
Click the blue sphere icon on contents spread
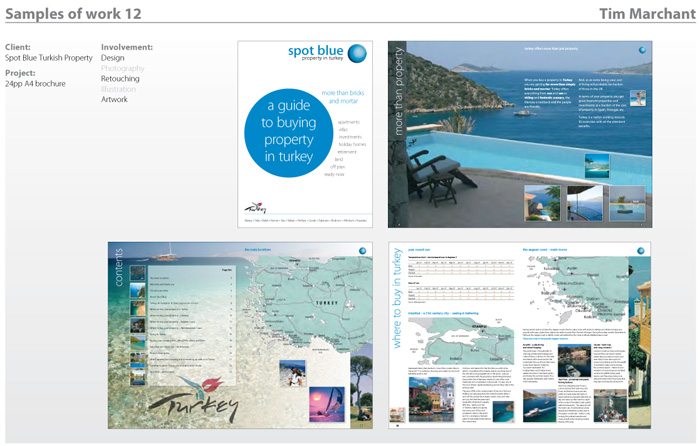pyautogui.click(x=362, y=250)
